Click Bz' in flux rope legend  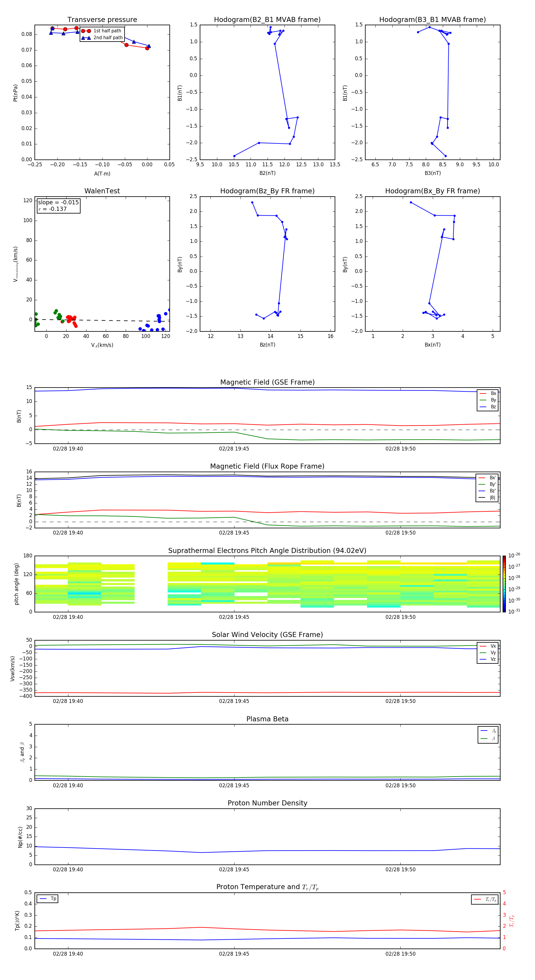click(487, 491)
